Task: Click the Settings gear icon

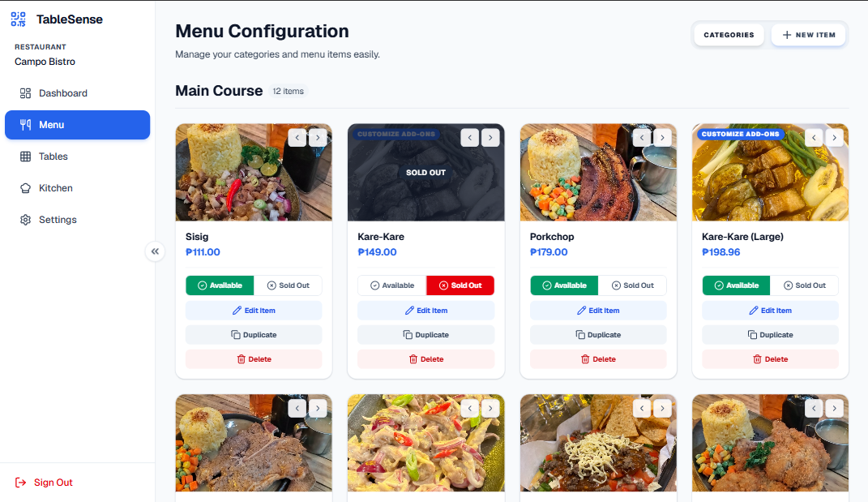Action: click(25, 220)
